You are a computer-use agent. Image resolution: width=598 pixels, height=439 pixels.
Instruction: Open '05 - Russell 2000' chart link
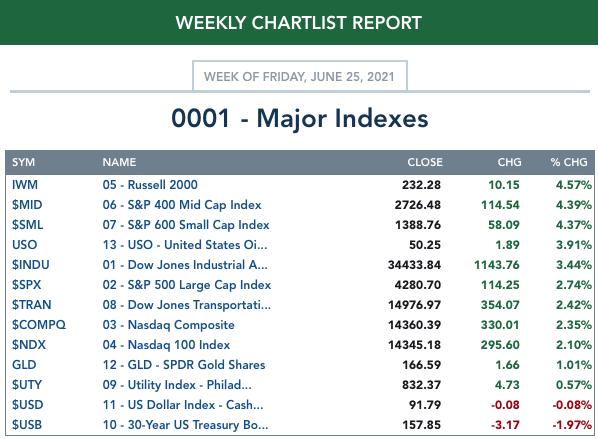[150, 185]
